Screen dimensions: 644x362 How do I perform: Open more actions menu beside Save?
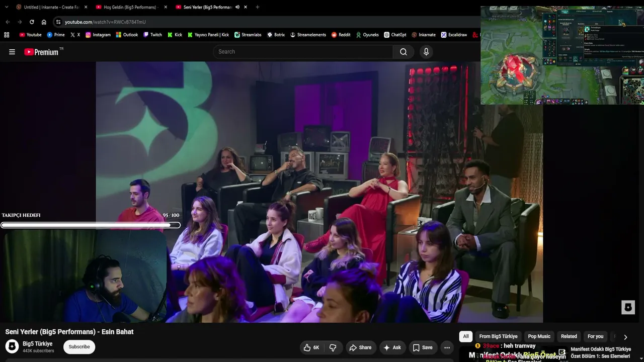tap(447, 347)
